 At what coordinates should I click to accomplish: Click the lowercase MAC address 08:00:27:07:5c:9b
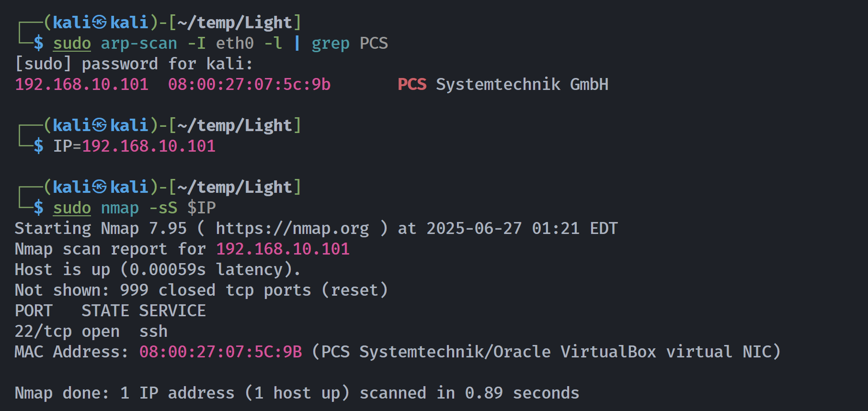[249, 84]
